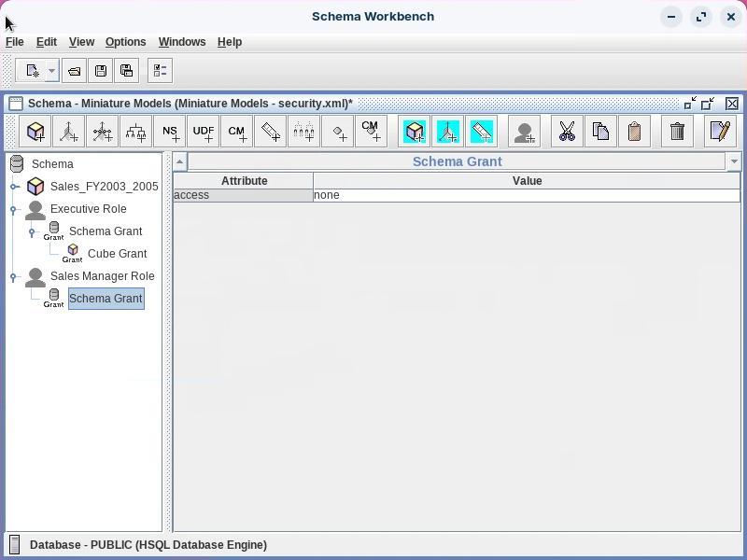Click the Database - PUBLIC minimized window bar

(x=148, y=545)
